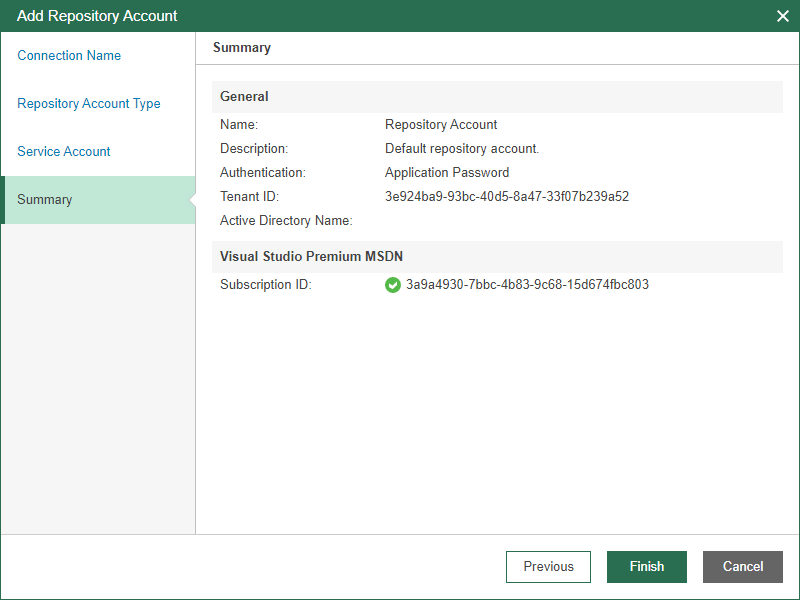Viewport: 800px width, 600px height.
Task: Close the Add Repository Account dialog
Action: (783, 16)
